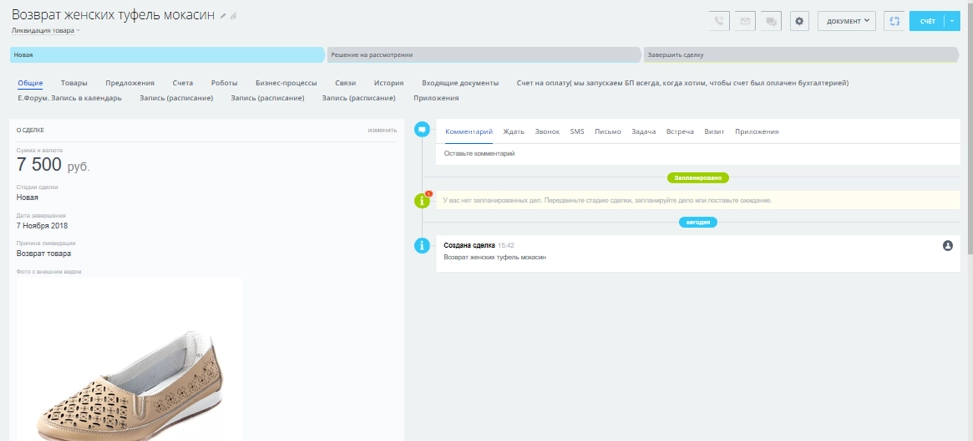This screenshot has width=973, height=441.
Task: Open the arrow dropdown next to Счёт
Action: [x=951, y=20]
